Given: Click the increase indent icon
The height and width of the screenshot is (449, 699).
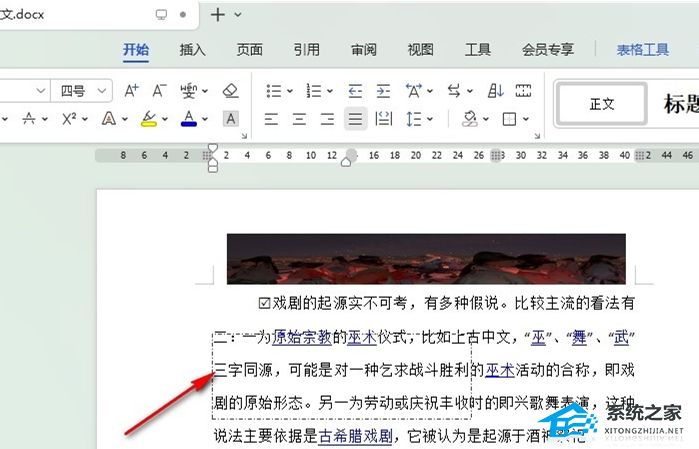Looking at the screenshot, I should pyautogui.click(x=383, y=91).
